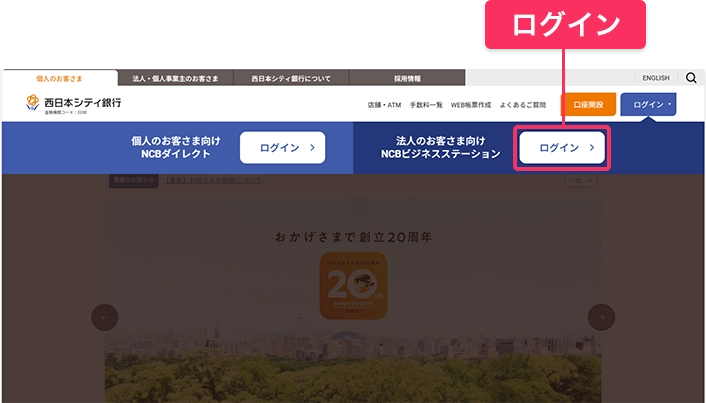The width and height of the screenshot is (706, 403).
Task: Open the お振込みの制限について notice link
Action: tap(212, 180)
